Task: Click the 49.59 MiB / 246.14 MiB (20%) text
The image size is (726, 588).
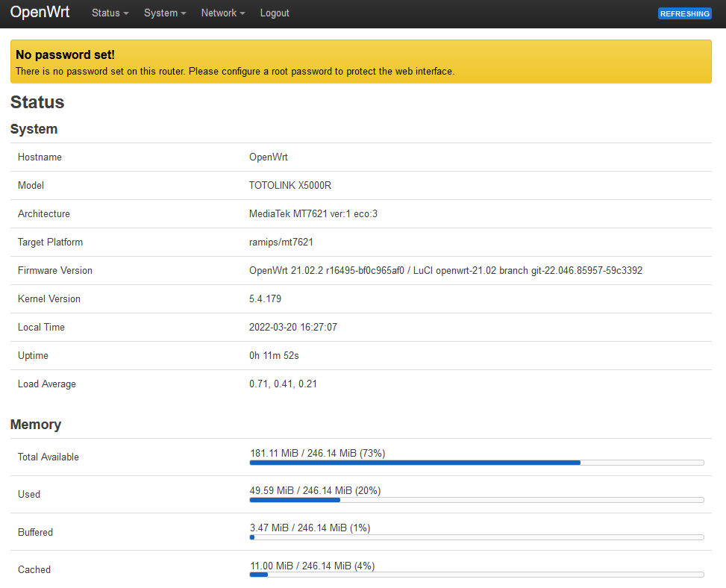Action: pyautogui.click(x=316, y=491)
